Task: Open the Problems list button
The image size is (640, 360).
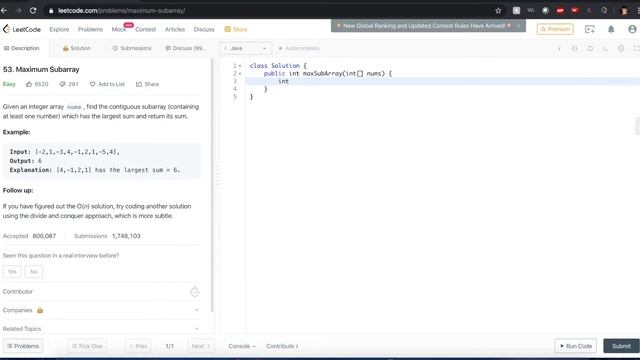Action: pos(23,346)
